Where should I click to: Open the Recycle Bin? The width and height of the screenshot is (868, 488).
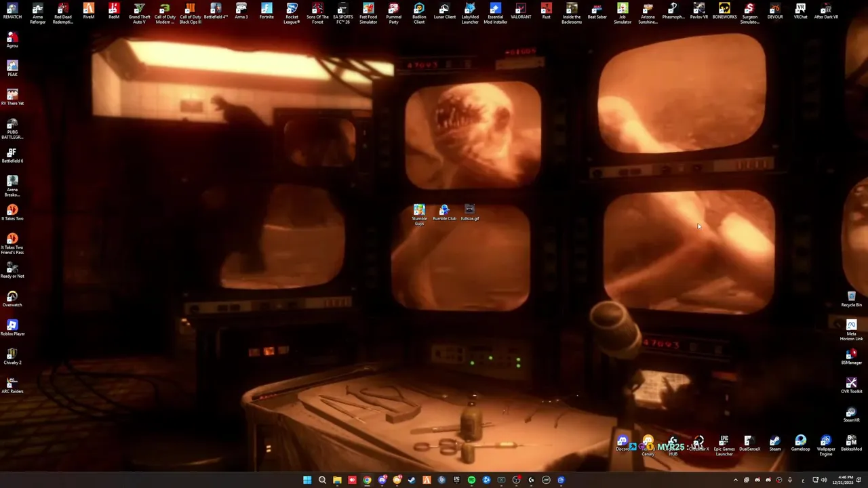(852, 299)
